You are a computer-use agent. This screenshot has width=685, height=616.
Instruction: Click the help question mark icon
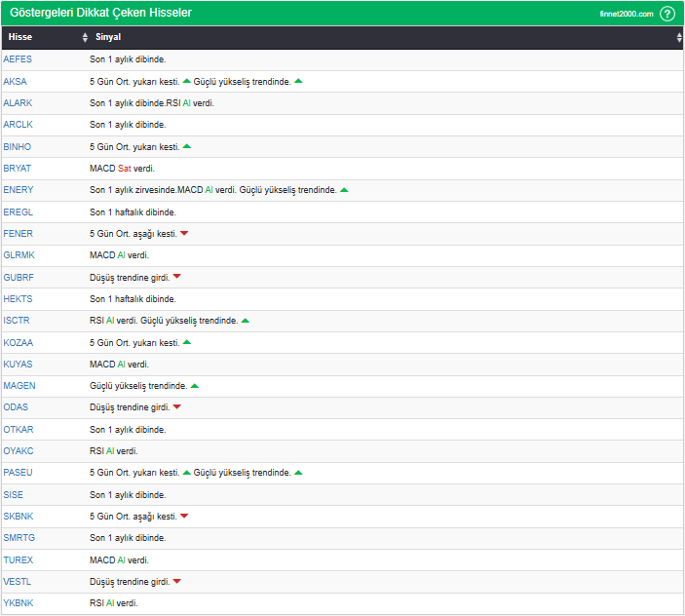[667, 14]
